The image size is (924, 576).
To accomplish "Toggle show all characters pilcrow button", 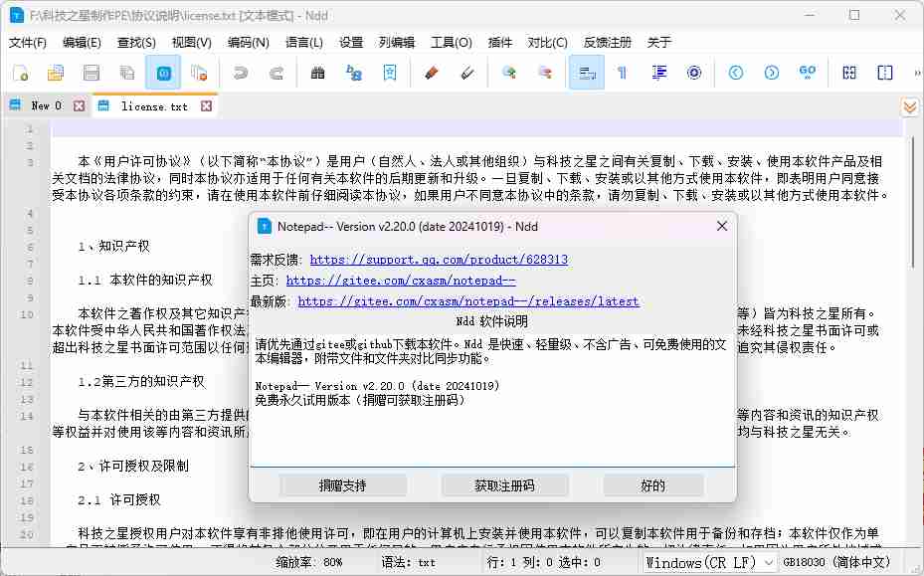I will 623,73.
